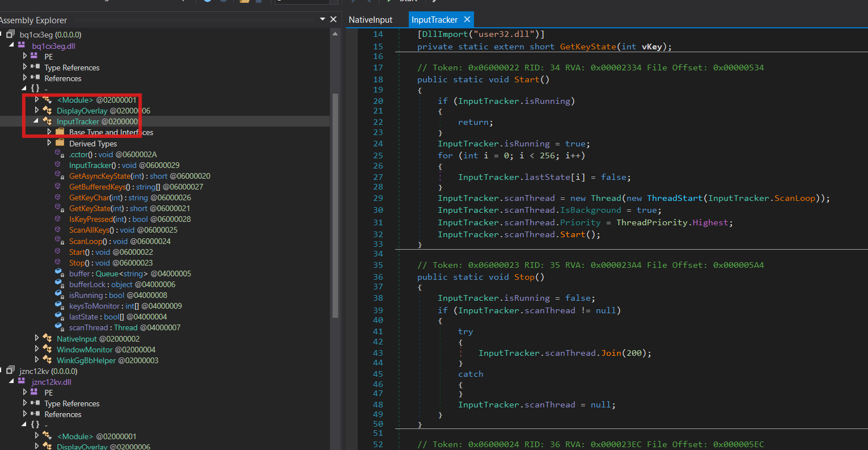
Task: Close the Assembly Explorer panel
Action: [333, 19]
